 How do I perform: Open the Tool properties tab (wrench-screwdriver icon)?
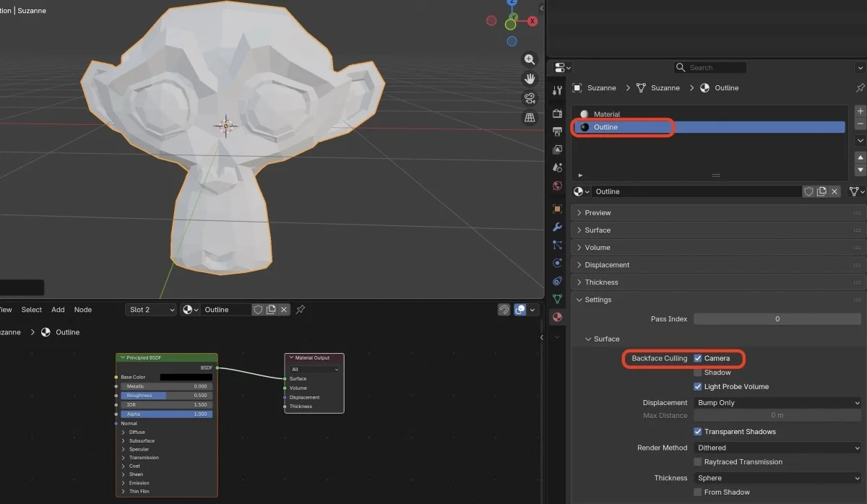tap(557, 90)
